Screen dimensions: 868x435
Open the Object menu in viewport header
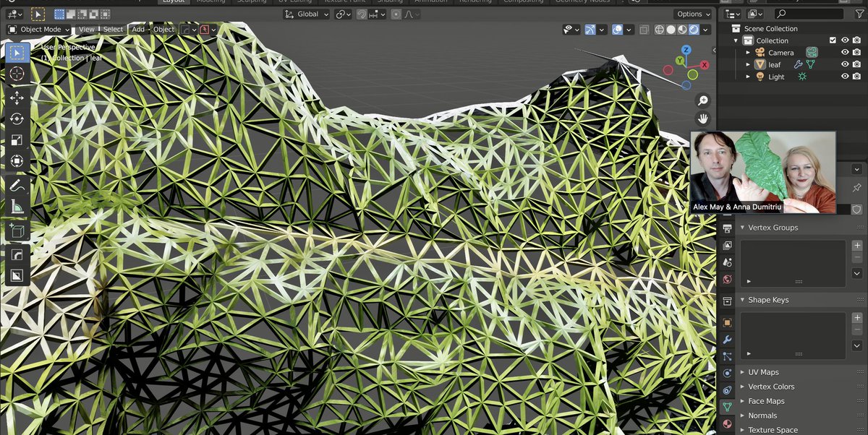pyautogui.click(x=163, y=30)
